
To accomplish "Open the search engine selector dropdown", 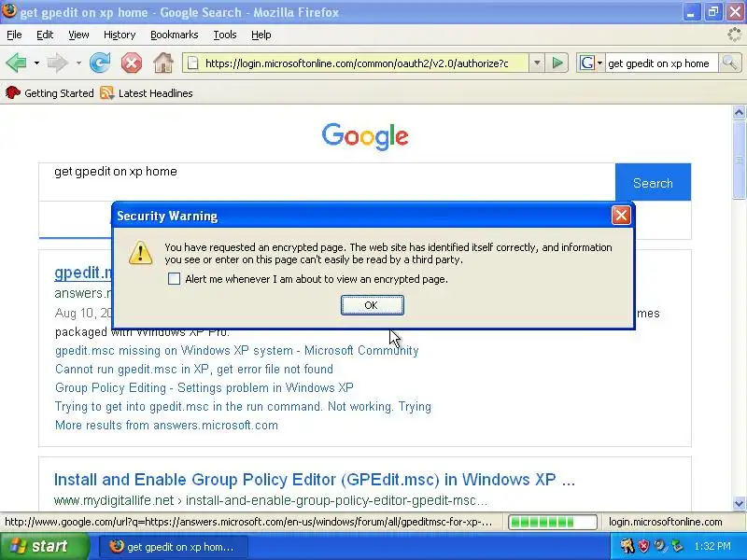I will [599, 63].
